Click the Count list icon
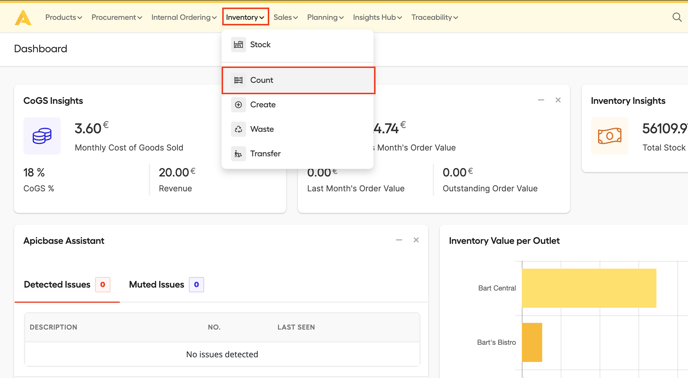 click(238, 80)
